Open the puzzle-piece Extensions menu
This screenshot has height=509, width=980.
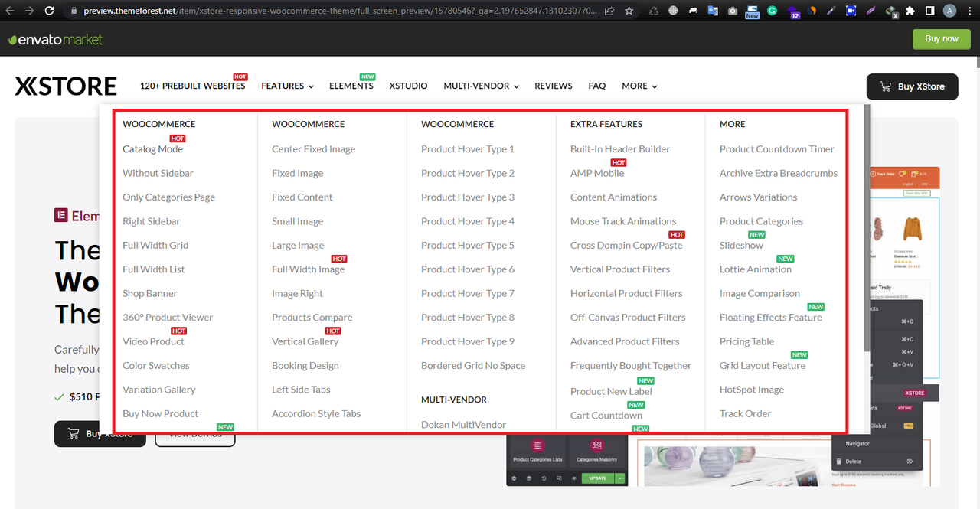pyautogui.click(x=910, y=11)
